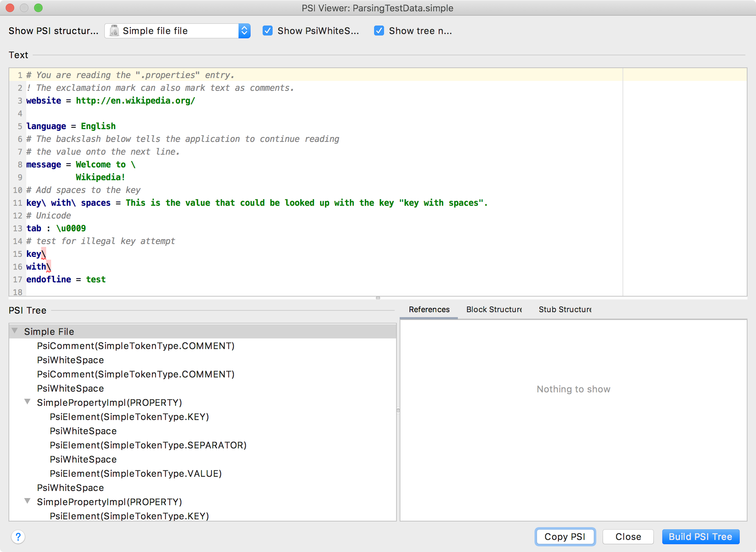Click the horizontal splitter handle below the editor
This screenshot has width=756, height=552.
pyautogui.click(x=378, y=298)
